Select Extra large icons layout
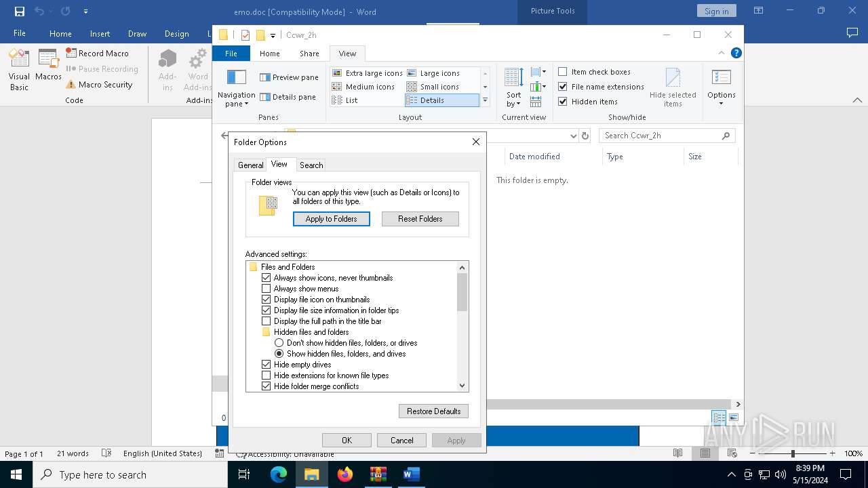The width and height of the screenshot is (868, 488). click(368, 73)
